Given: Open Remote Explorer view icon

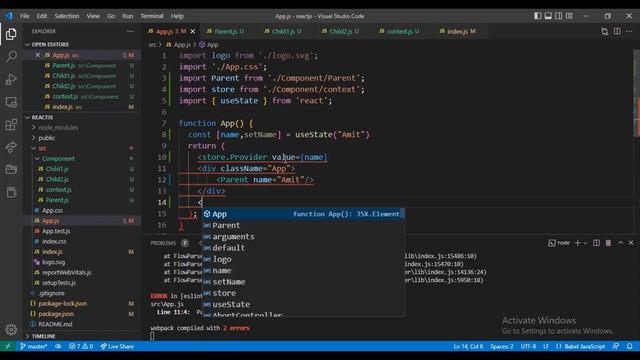Looking at the screenshot, I should 11,102.
